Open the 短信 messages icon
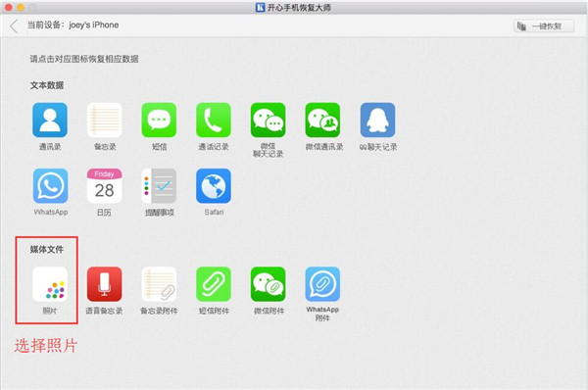Viewport: 588px width, 390px height. pos(159,120)
